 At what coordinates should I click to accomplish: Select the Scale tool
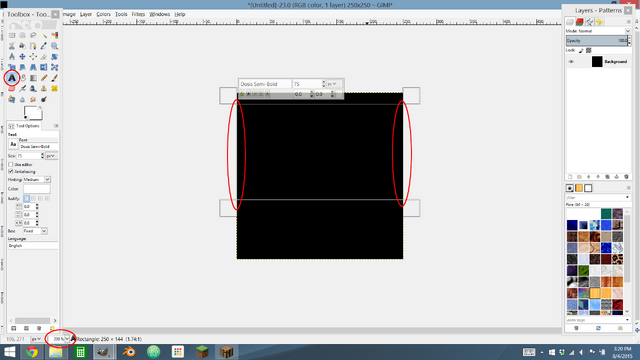pos(12,67)
